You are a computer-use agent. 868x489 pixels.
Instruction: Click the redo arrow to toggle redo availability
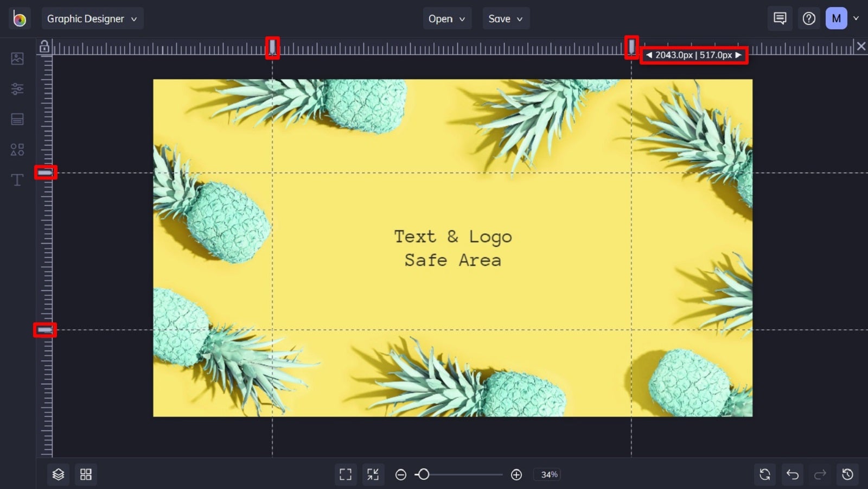click(819, 474)
